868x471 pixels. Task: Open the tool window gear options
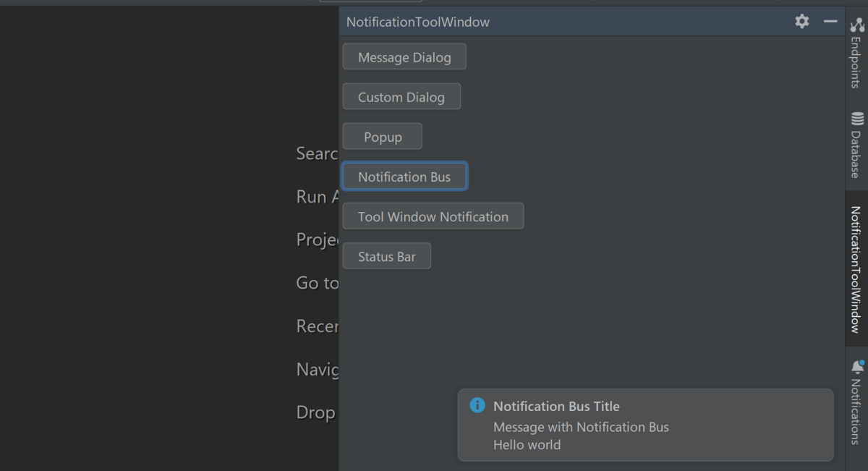801,22
